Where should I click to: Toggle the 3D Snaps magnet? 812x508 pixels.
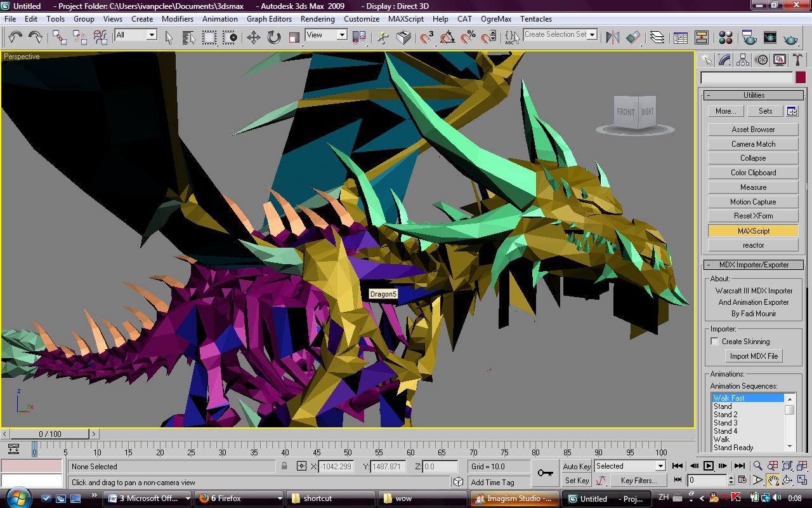point(427,37)
